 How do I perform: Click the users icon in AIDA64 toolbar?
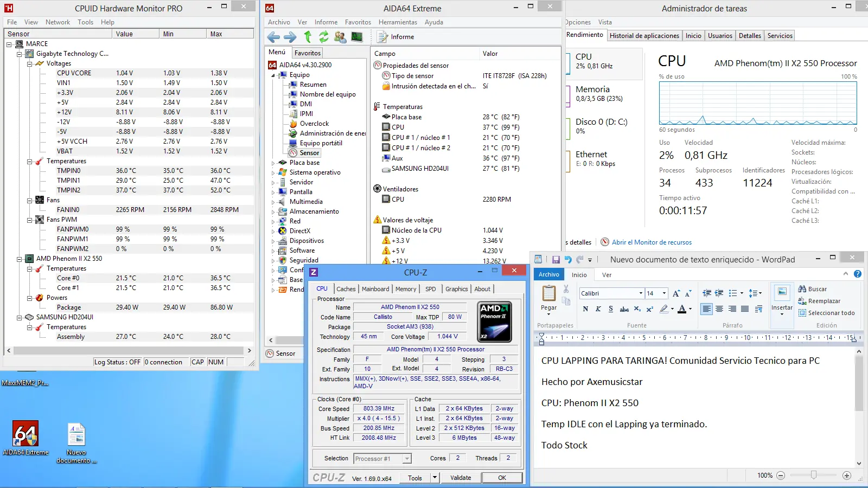tap(340, 37)
